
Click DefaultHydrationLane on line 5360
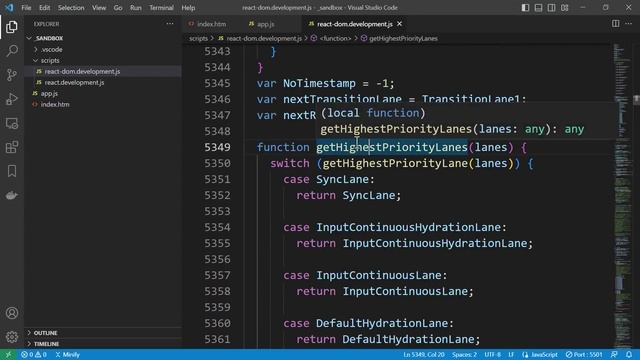382,323
